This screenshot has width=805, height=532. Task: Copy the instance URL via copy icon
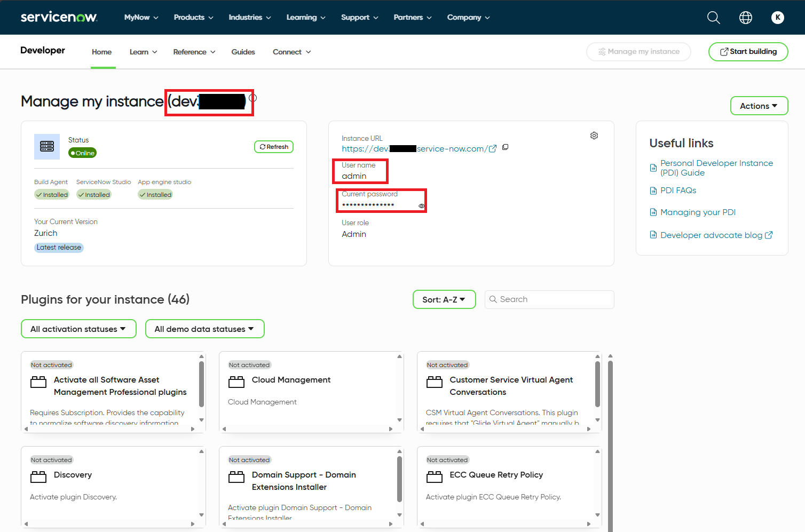[505, 147]
